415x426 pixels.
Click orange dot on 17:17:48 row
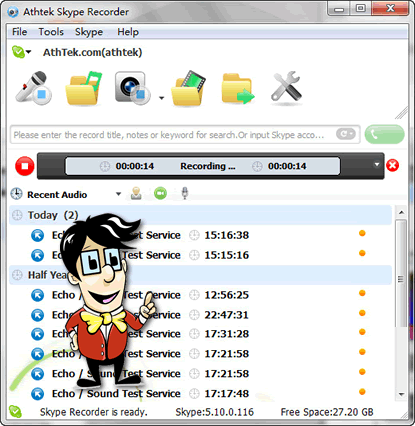pyautogui.click(x=362, y=392)
